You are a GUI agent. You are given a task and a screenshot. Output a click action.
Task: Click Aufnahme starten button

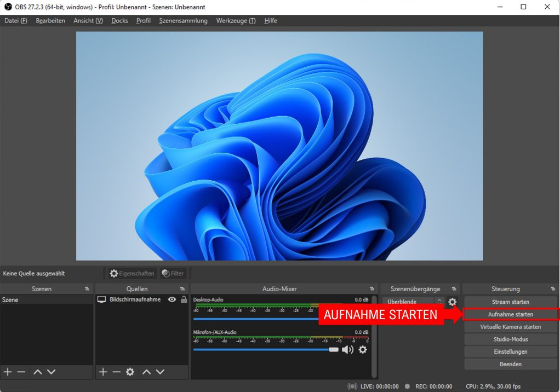[x=510, y=314]
